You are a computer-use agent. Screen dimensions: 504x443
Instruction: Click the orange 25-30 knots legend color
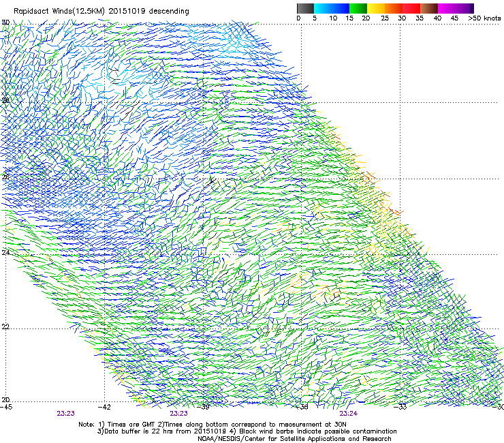point(394,8)
